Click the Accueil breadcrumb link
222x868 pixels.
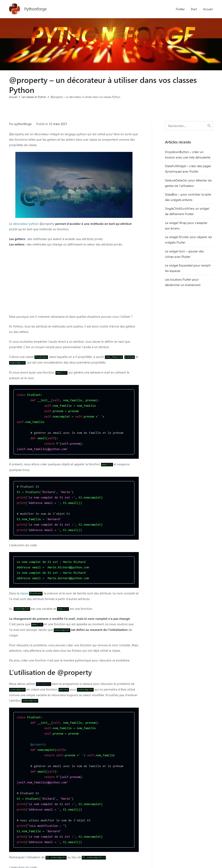pyautogui.click(x=13, y=97)
